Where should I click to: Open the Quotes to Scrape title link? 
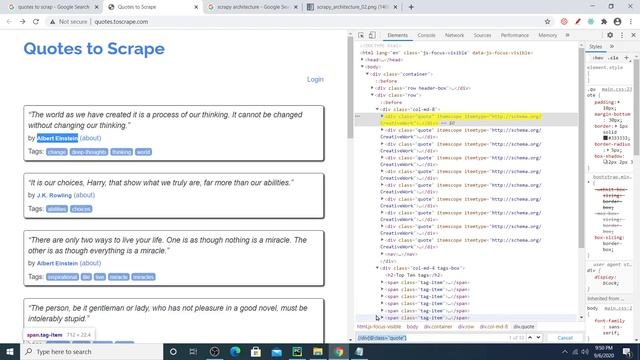click(94, 49)
